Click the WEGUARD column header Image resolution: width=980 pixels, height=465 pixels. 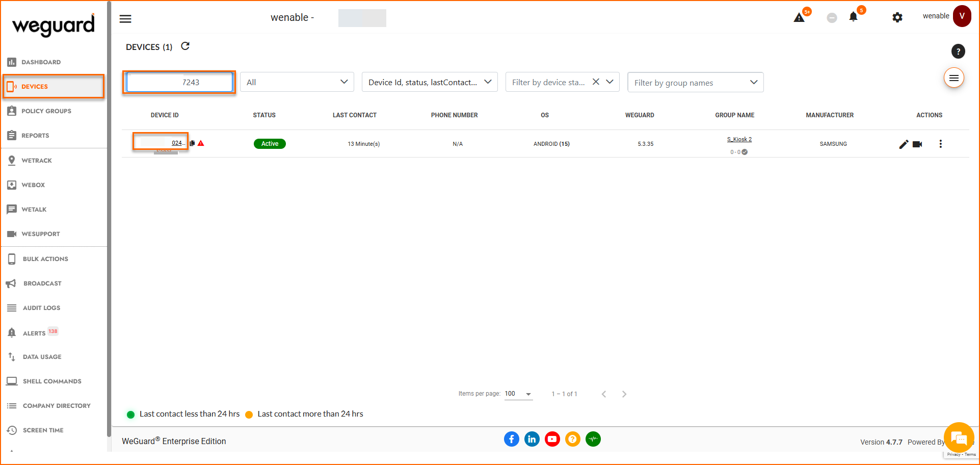[x=640, y=115]
